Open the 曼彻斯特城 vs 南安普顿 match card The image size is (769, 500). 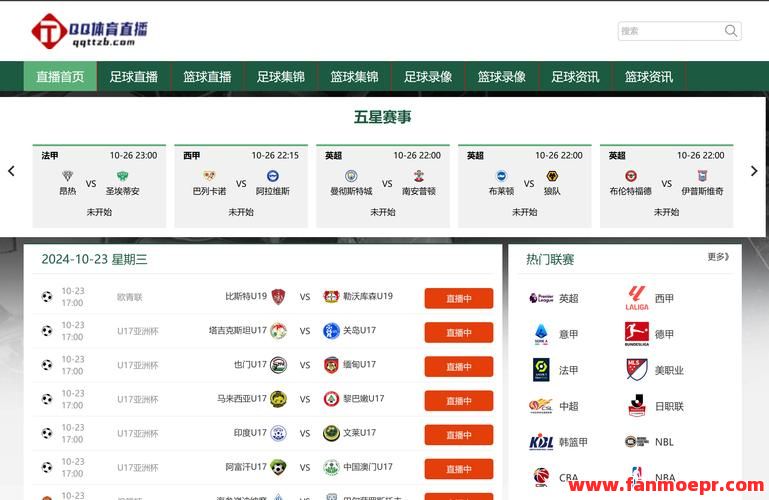[x=383, y=186]
